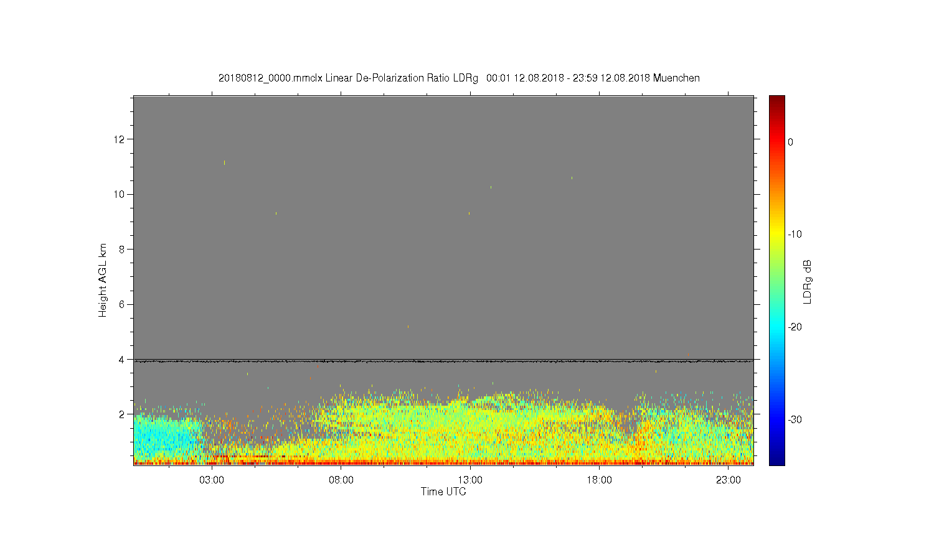Select the 23:00 time tick label

pos(728,480)
